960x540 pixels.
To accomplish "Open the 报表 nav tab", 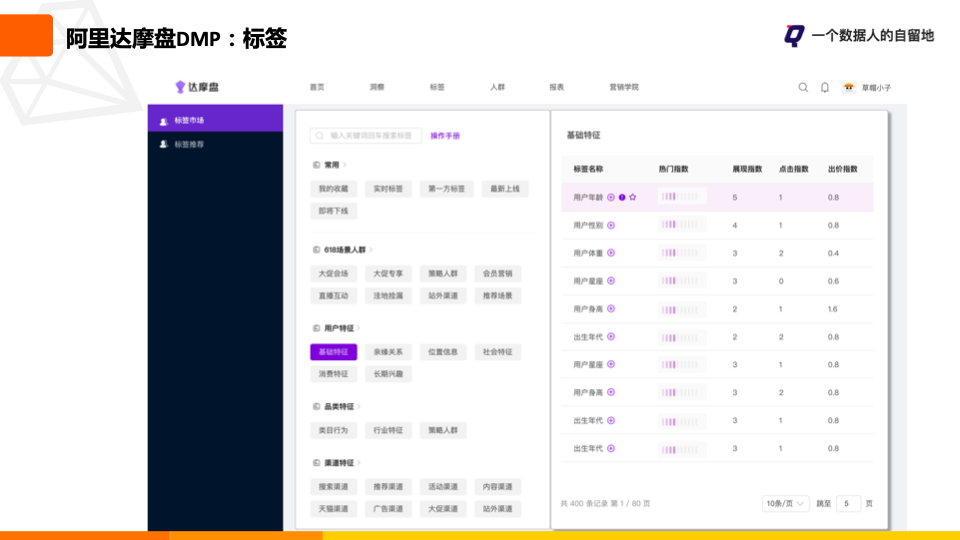I will [557, 87].
